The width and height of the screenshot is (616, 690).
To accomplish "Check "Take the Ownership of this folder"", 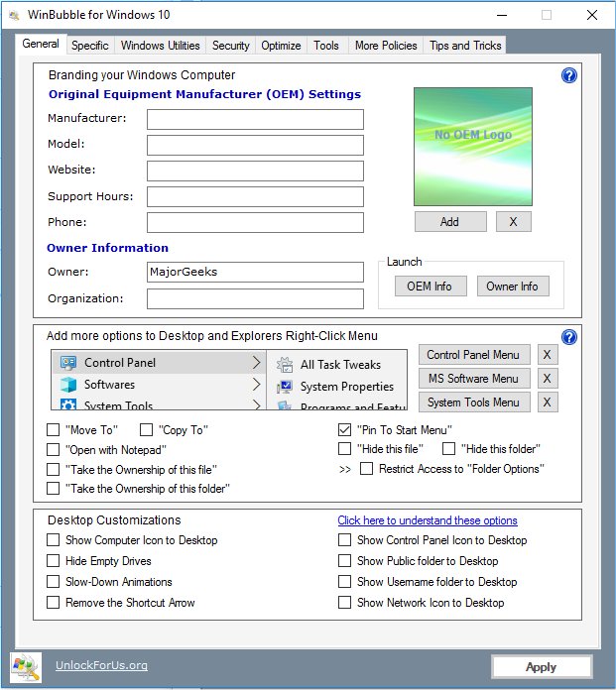I will 54,488.
